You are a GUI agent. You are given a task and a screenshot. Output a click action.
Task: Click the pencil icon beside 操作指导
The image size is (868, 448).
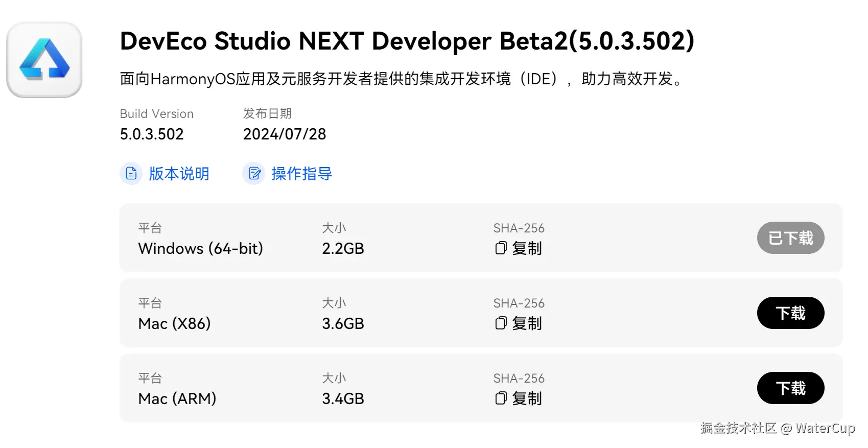click(x=254, y=174)
